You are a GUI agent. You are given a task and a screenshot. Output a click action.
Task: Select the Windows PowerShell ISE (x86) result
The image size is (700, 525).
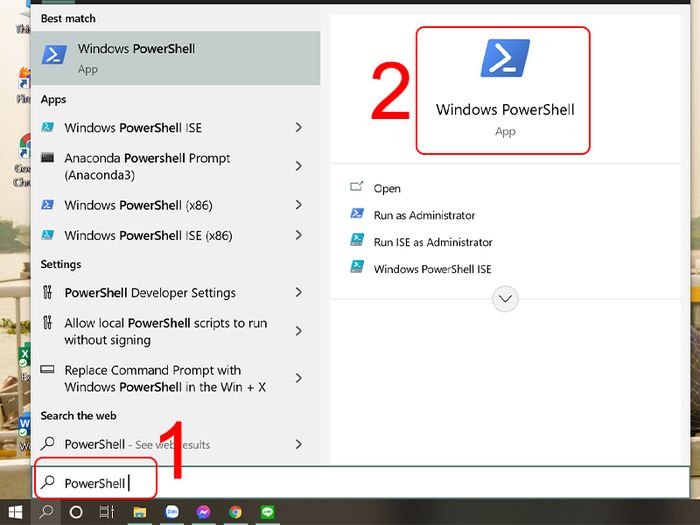[x=175, y=235]
